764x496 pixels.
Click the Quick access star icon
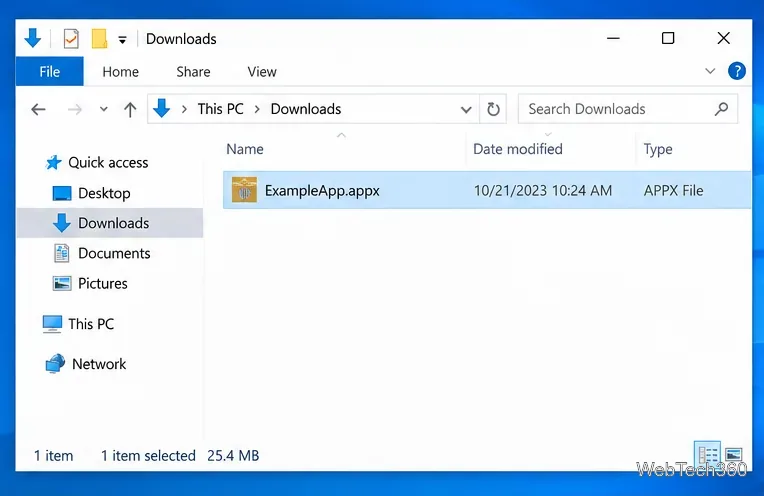53,162
